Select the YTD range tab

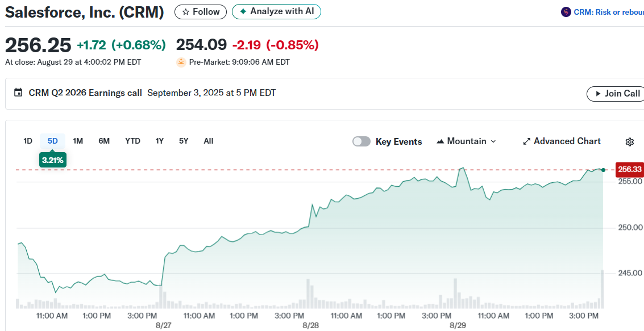[x=132, y=141]
